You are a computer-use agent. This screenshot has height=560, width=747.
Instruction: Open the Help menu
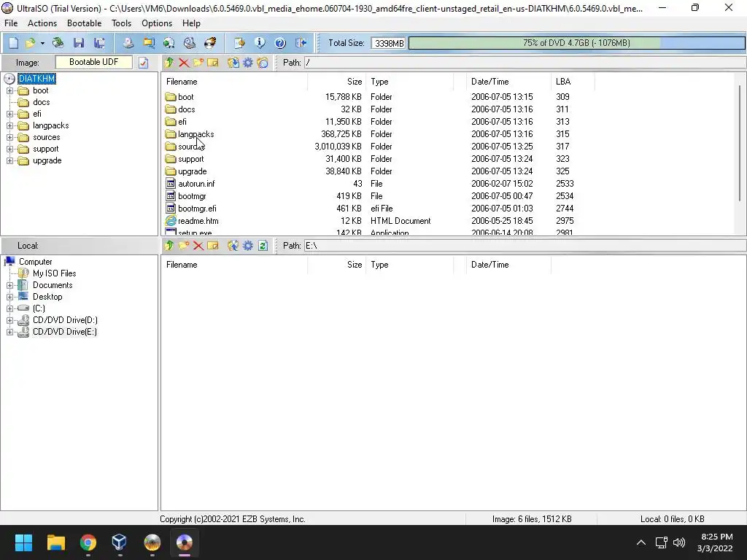(191, 23)
